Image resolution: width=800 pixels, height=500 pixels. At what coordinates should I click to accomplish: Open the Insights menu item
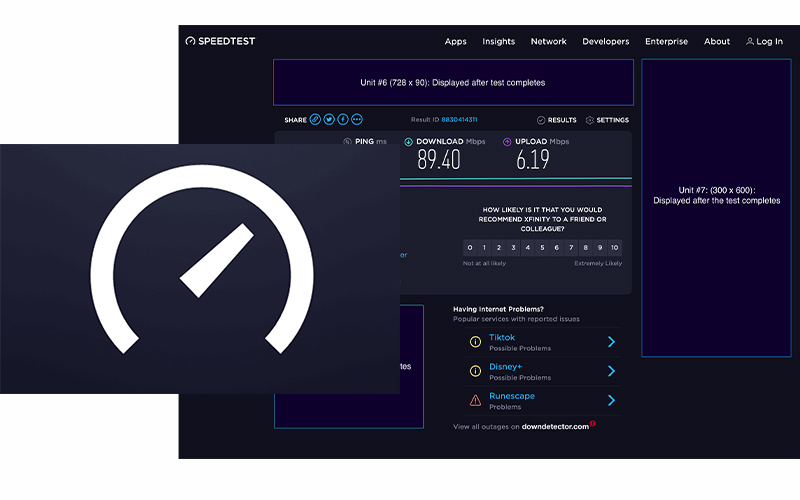tap(498, 41)
